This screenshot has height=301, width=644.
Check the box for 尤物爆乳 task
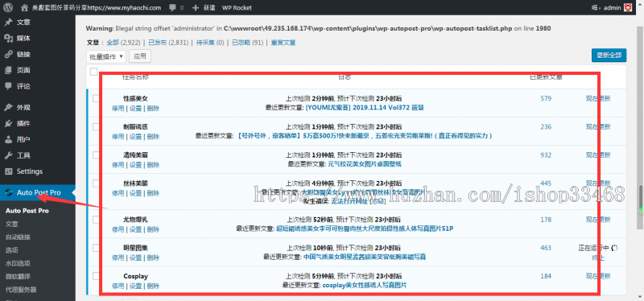pos(96,220)
